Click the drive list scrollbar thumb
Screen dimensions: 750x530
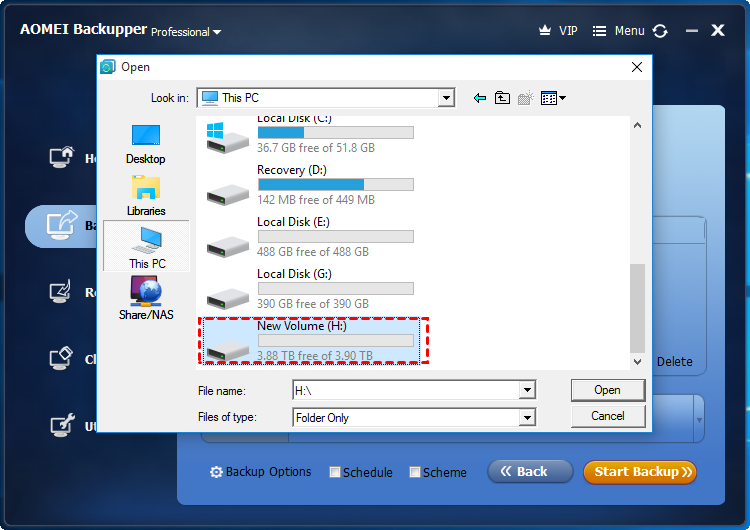(x=637, y=309)
